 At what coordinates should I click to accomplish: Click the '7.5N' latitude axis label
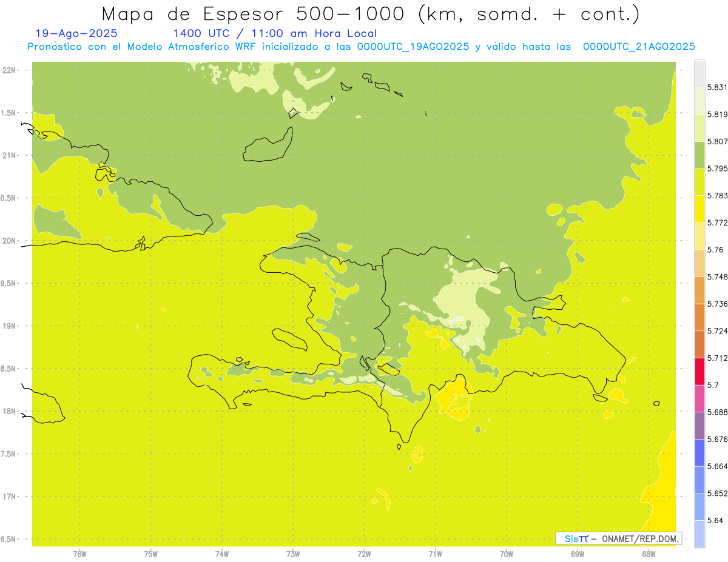[x=9, y=454]
